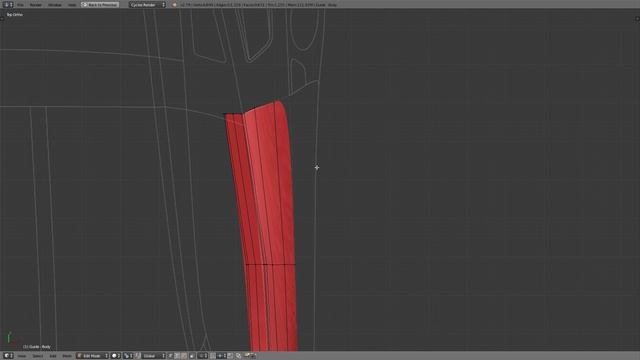
Task: Select vertex select mode icon
Action: pos(171,356)
